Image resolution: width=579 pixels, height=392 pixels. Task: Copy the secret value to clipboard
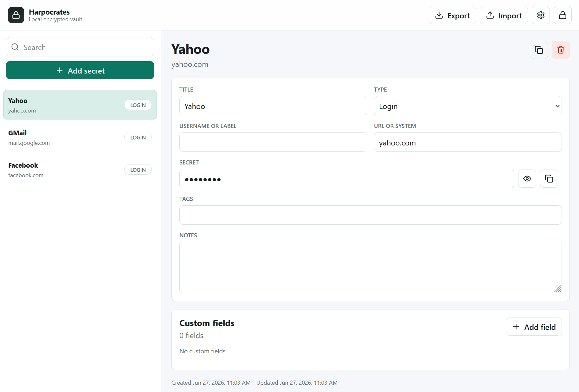pyautogui.click(x=549, y=179)
